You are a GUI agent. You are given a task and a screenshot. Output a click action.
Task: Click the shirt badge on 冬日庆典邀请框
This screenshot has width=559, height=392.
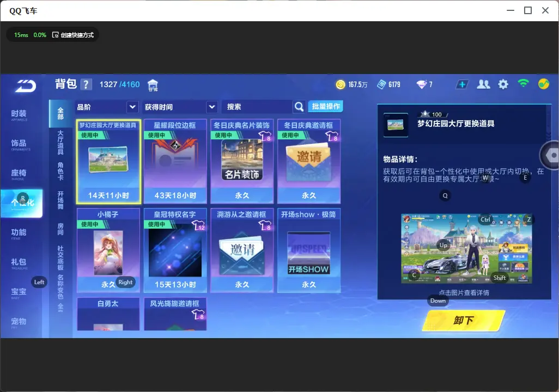click(332, 136)
